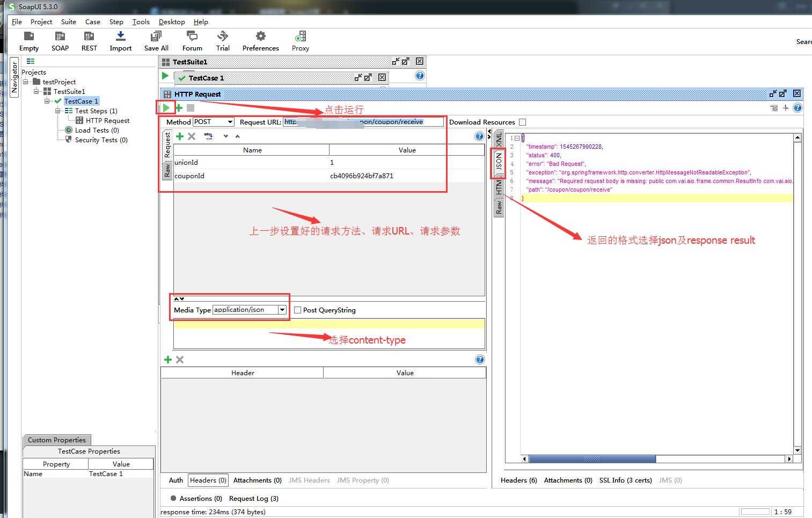
Task: Move the parameter up with the up arrow
Action: [x=238, y=136]
